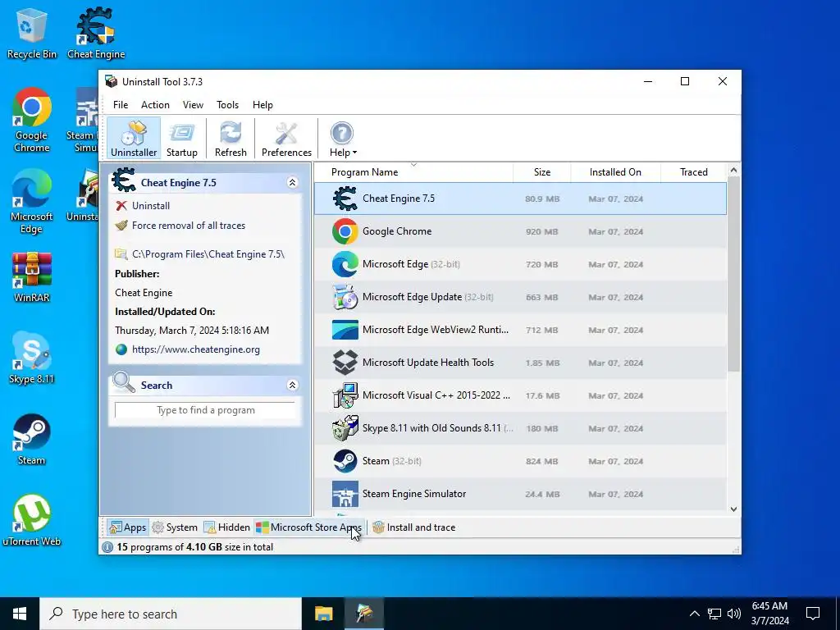Select the Microsoft Visual C++ 2015-2022 icon

click(345, 395)
